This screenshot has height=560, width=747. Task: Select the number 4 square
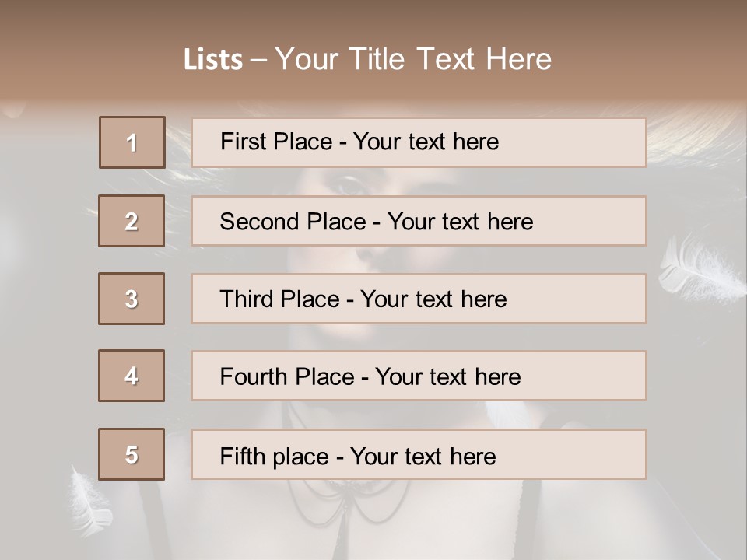click(x=132, y=376)
